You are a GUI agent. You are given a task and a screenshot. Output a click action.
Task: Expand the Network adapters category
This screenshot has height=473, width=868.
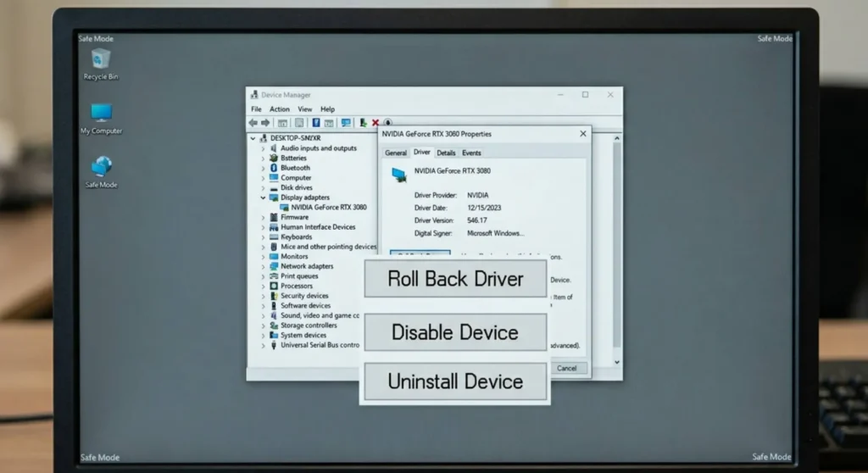pyautogui.click(x=263, y=266)
